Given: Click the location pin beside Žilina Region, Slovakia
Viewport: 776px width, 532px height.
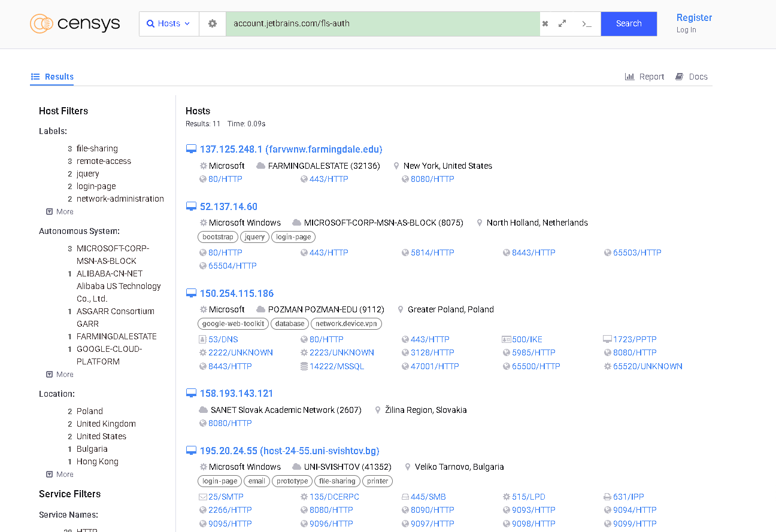Looking at the screenshot, I should 378,410.
